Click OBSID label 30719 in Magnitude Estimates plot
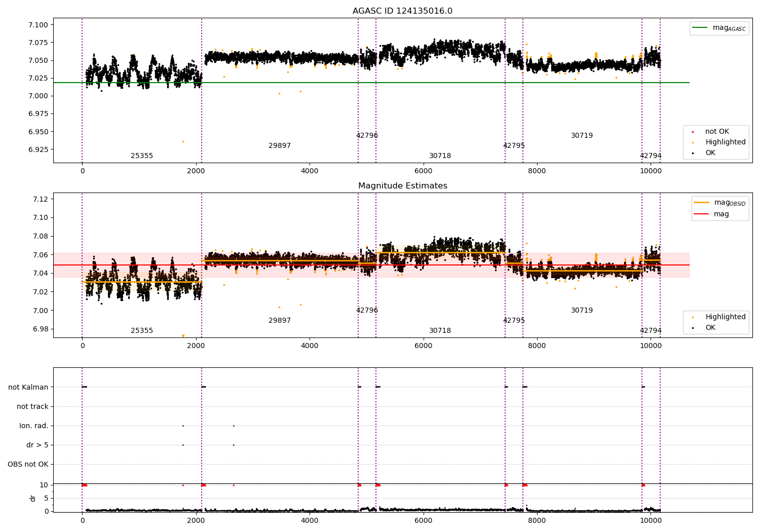The image size is (760, 532). point(582,311)
